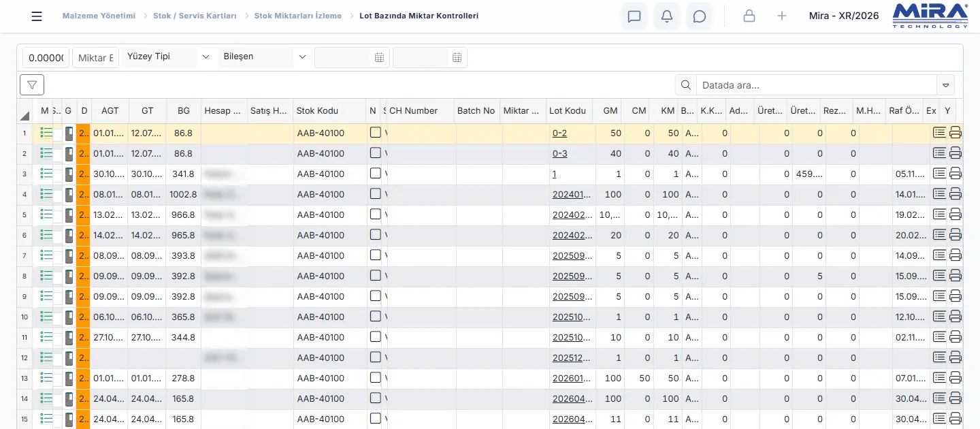
Task: Click the Lot Bazında Miktar Kontrolleri breadcrumb
Action: (x=419, y=16)
